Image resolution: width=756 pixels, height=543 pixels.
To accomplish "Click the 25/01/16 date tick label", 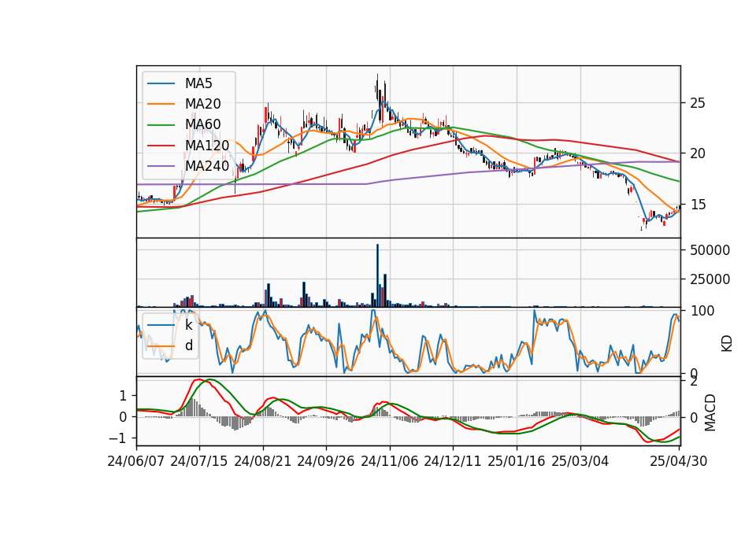I will pos(517,461).
